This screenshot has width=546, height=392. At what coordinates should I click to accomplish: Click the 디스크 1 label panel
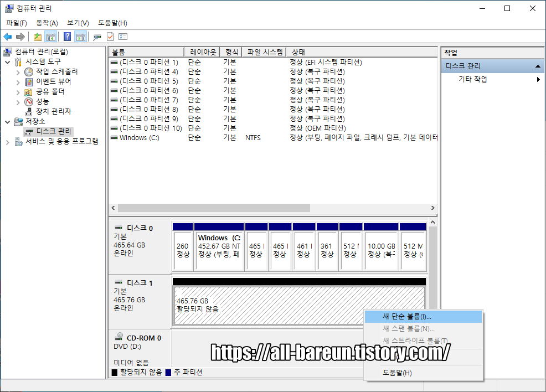[140, 302]
